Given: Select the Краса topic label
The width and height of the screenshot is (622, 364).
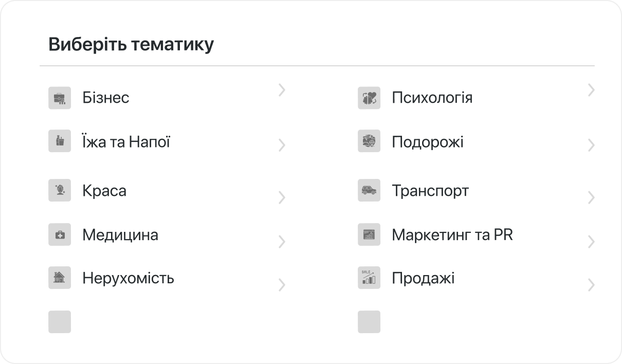Looking at the screenshot, I should click(104, 191).
